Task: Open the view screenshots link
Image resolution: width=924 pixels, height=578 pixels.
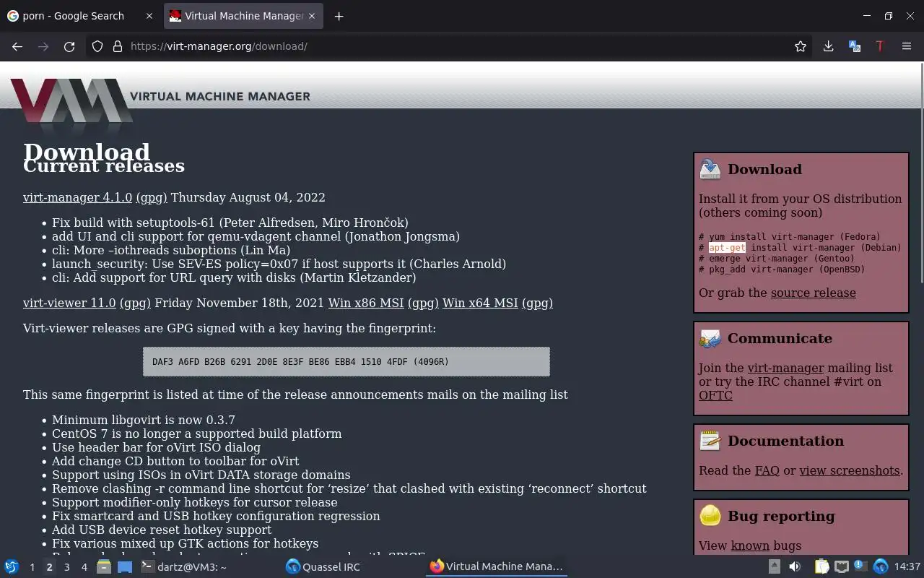Action: click(x=850, y=470)
